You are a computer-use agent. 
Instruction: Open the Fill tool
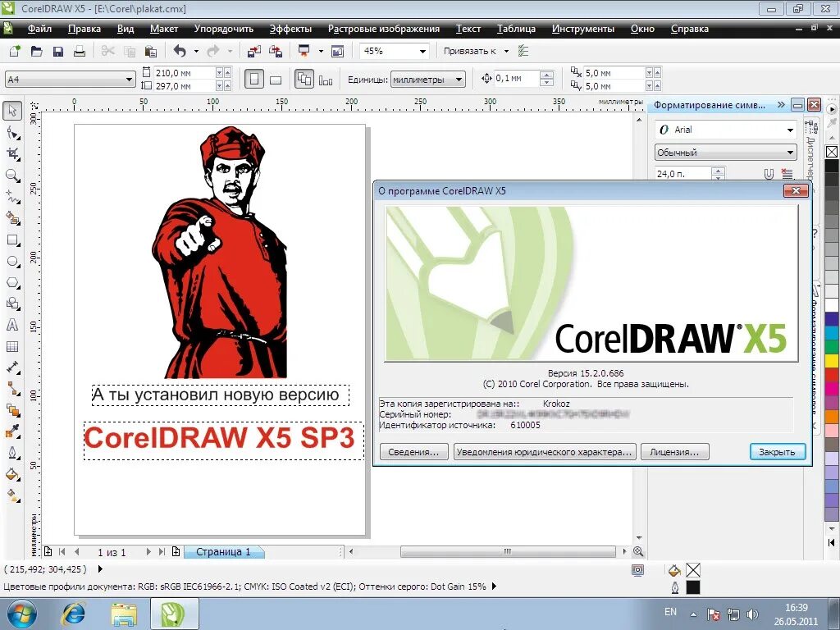point(11,474)
